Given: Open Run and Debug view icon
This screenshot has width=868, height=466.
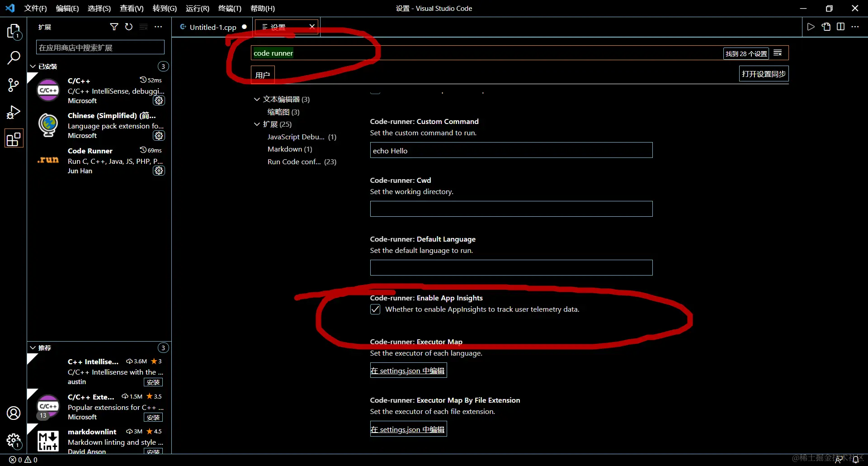Looking at the screenshot, I should point(14,112).
